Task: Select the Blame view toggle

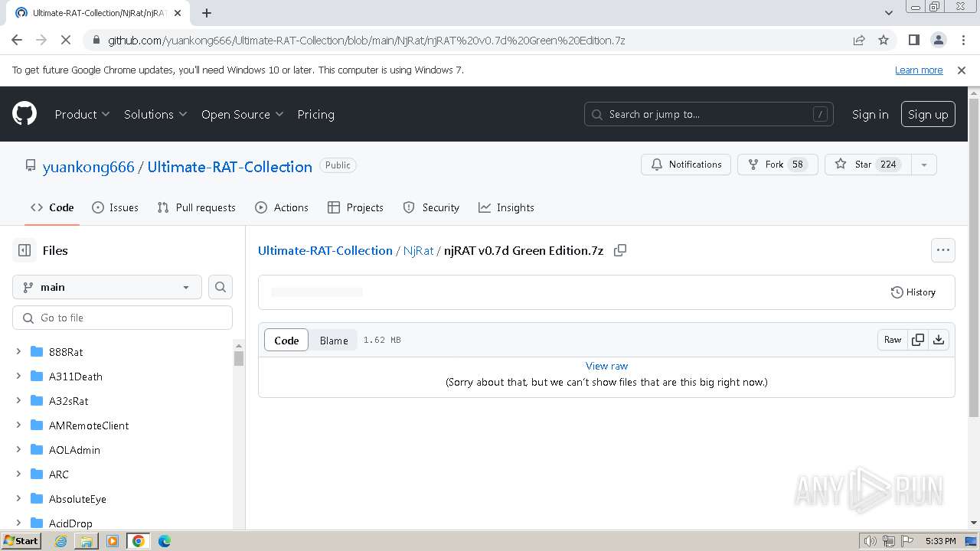Action: (x=334, y=341)
